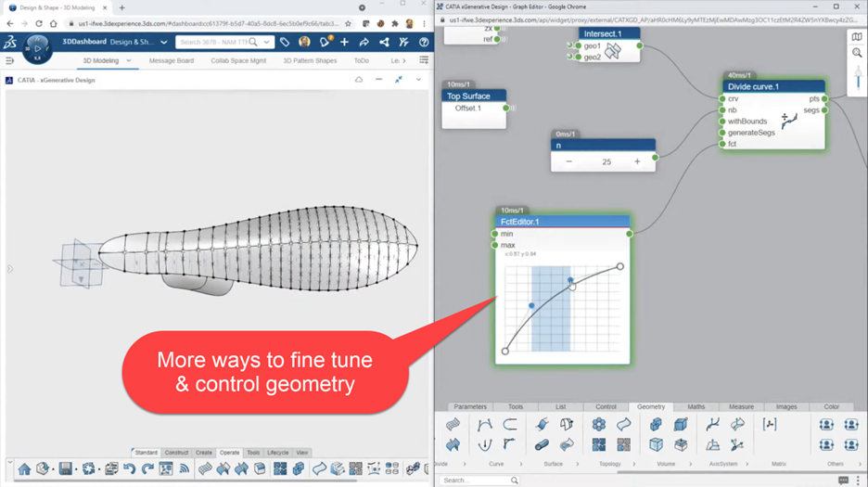Click the cloud icon in widget header
The image size is (868, 487).
pyautogui.click(x=359, y=80)
